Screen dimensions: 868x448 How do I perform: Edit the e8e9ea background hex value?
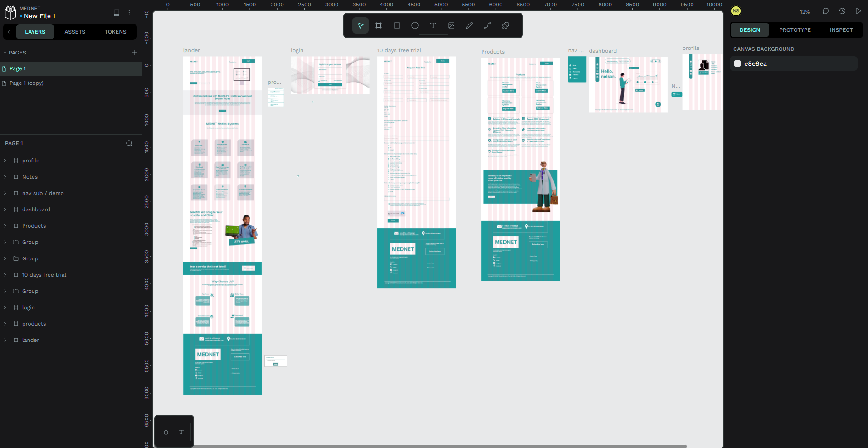pos(756,63)
